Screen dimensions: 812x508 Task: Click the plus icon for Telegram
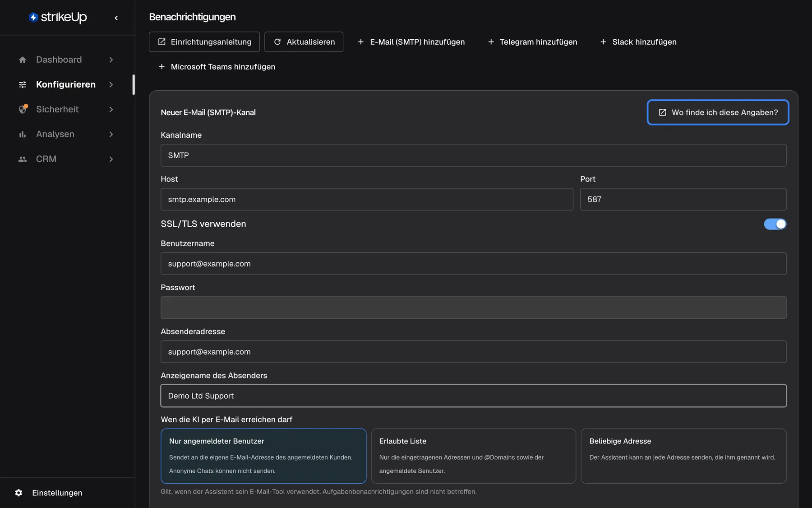(491, 42)
